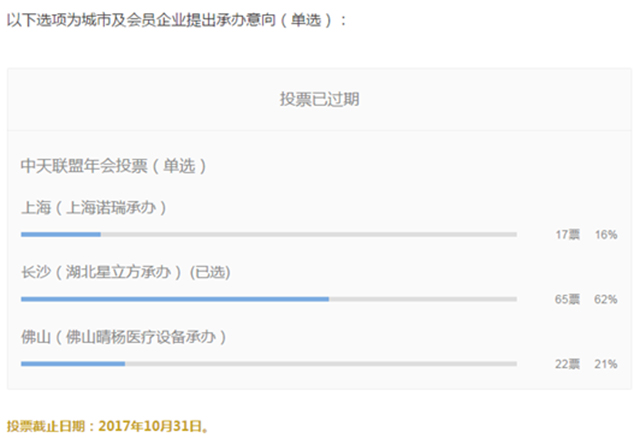Click the blue fill of 上海 result bar
Image resolution: width=640 pixels, height=438 pixels.
click(x=60, y=234)
